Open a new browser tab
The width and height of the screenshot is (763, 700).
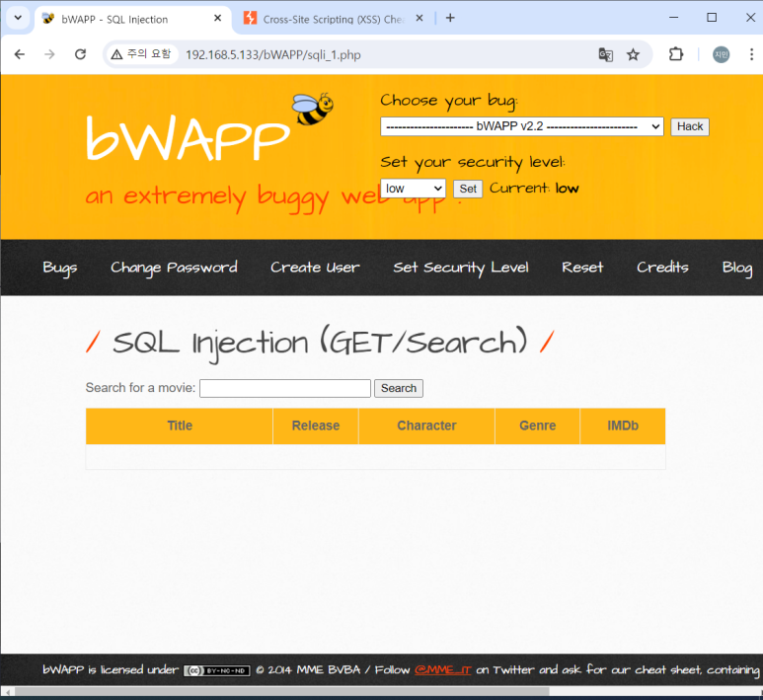(450, 18)
